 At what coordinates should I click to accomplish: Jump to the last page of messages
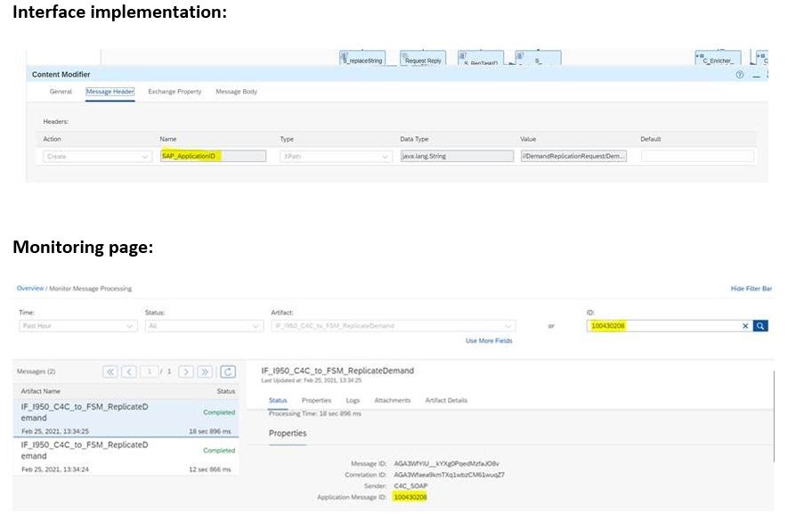pos(205,372)
